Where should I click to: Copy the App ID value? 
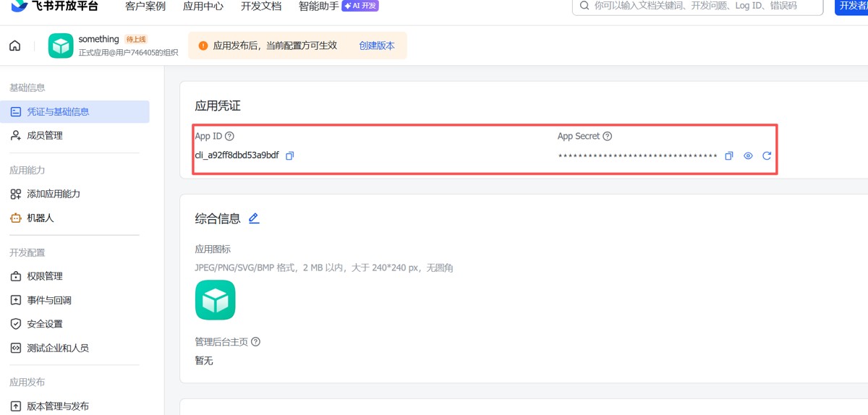coord(289,155)
